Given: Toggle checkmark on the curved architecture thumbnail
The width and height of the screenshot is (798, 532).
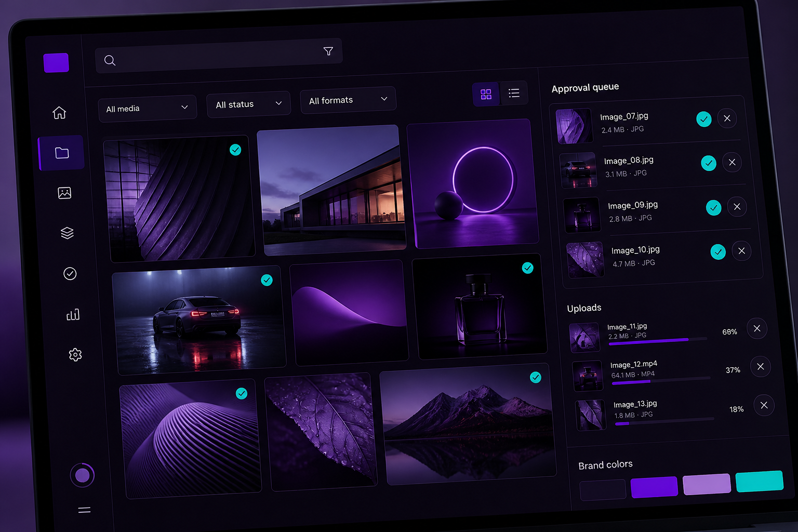Looking at the screenshot, I should tap(235, 150).
